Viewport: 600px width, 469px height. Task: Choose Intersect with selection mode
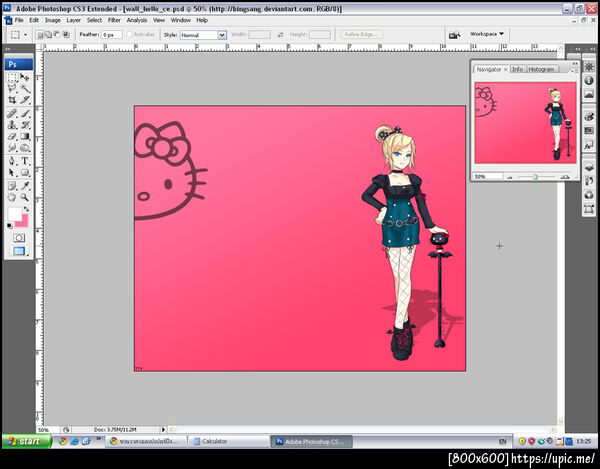(x=66, y=35)
